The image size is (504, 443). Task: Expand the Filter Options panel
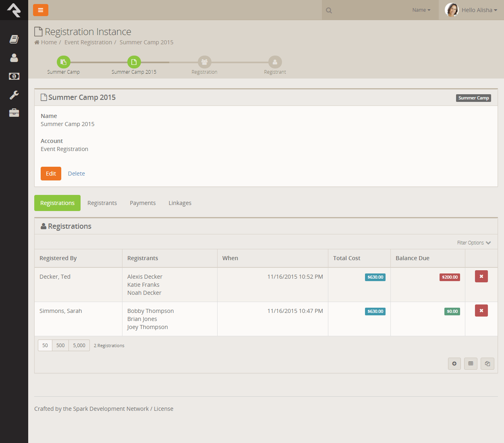474,243
